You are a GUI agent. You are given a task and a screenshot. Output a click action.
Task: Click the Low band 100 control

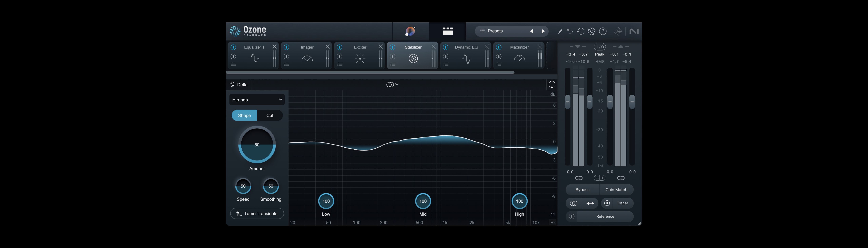coord(326,201)
